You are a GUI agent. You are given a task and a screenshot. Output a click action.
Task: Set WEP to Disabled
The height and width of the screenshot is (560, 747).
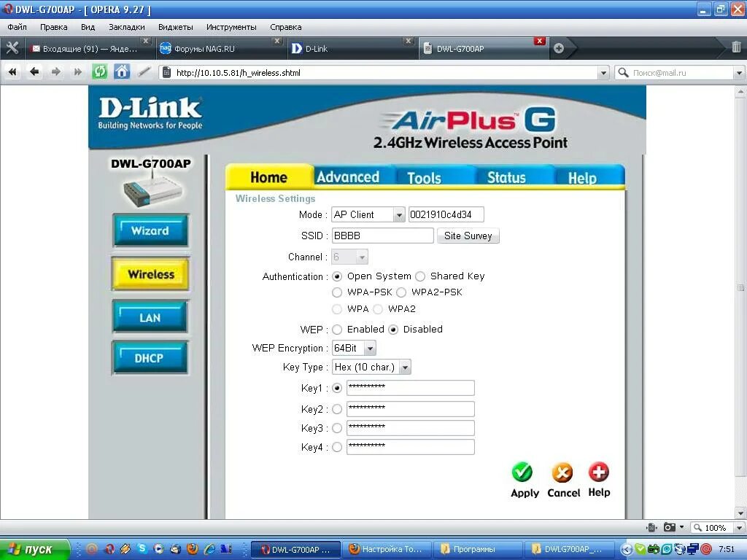(x=393, y=330)
